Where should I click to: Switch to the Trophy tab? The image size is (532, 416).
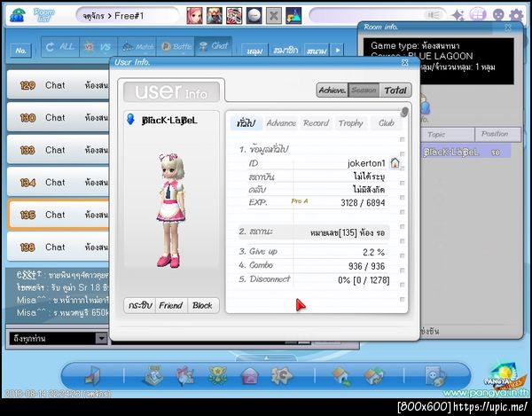coord(351,123)
